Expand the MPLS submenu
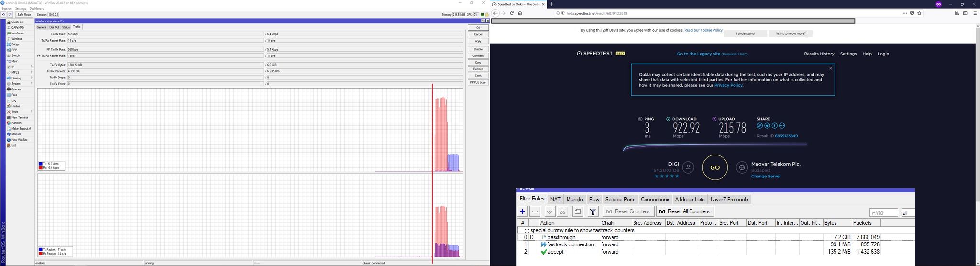The height and width of the screenshot is (266, 980). [x=19, y=72]
